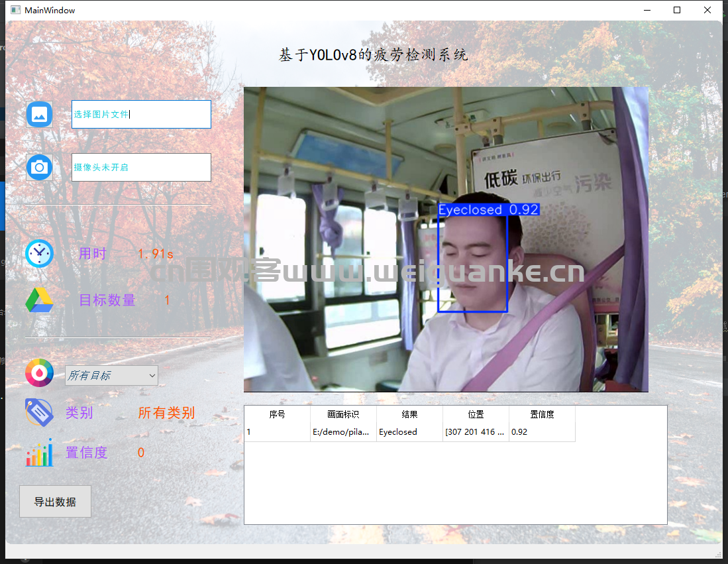The width and height of the screenshot is (728, 564).
Task: Click the 摄像头未开启 text field
Action: pos(141,167)
